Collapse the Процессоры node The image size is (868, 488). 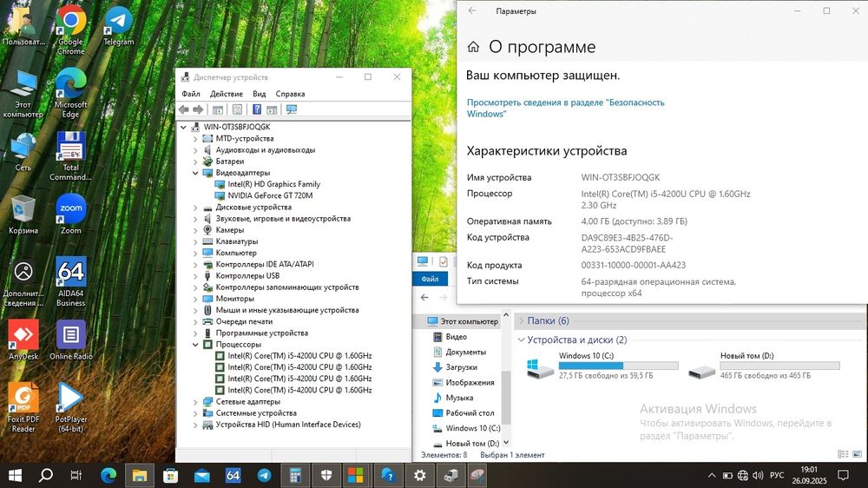pyautogui.click(x=195, y=345)
